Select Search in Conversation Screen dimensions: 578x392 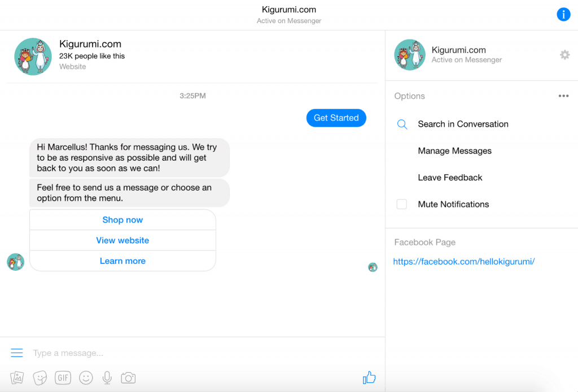463,124
